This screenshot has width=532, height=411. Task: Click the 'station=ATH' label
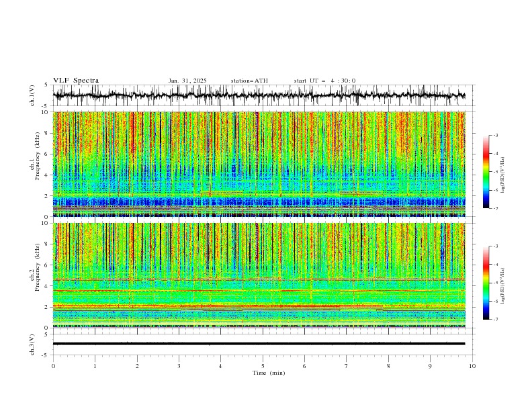[249, 81]
